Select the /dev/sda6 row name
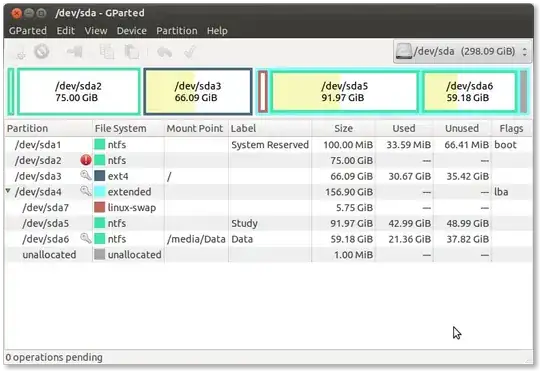Viewport: 540px width, 371px height. [45, 239]
